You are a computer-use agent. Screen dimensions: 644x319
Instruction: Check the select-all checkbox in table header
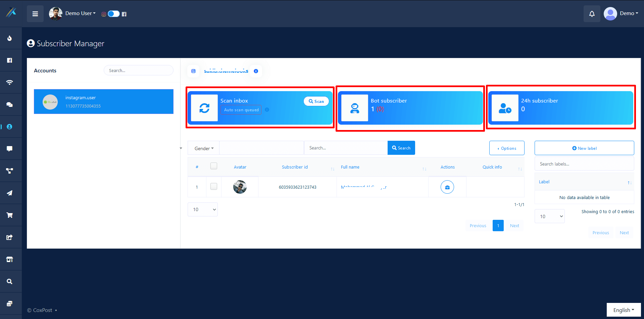(214, 166)
